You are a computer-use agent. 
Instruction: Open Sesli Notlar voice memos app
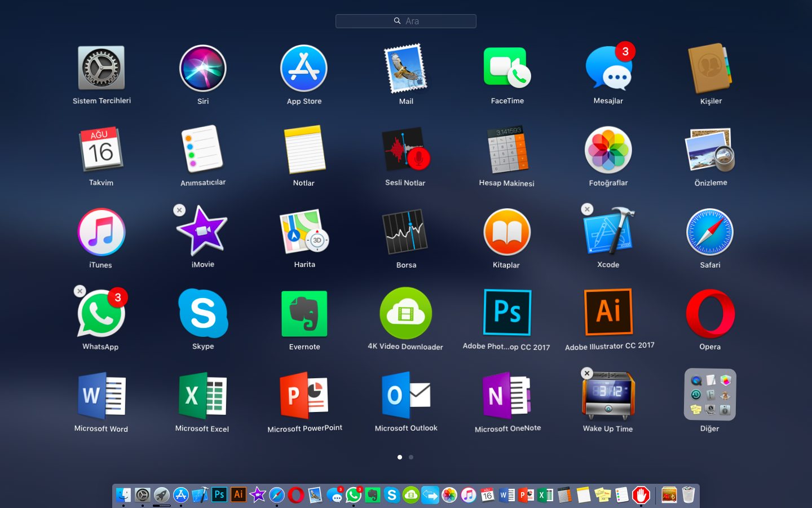(405, 151)
